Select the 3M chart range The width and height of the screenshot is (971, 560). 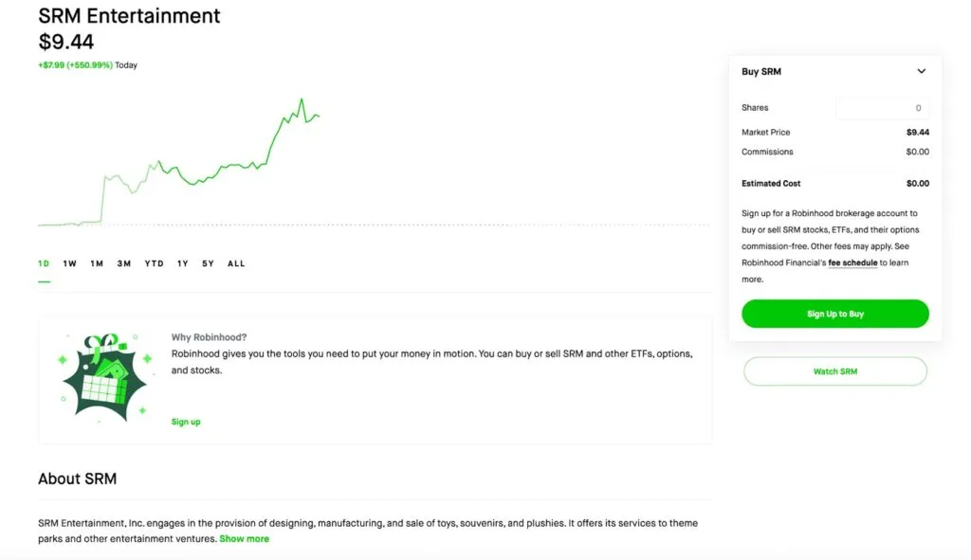point(124,263)
